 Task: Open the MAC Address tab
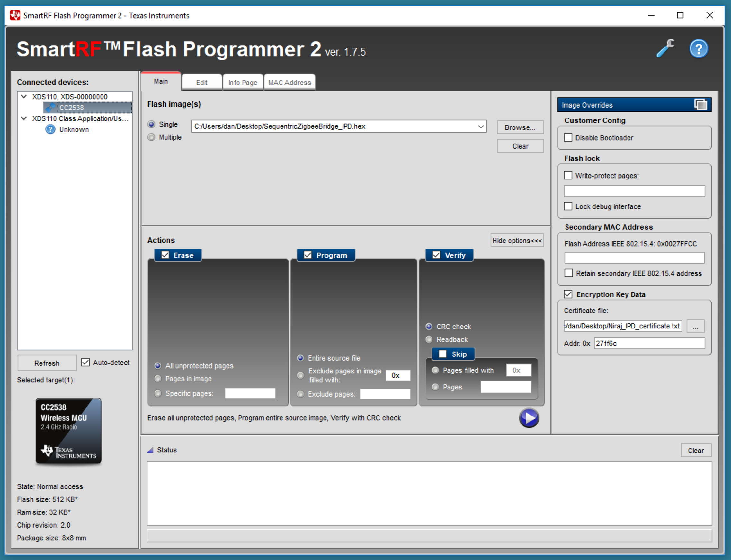pyautogui.click(x=290, y=82)
